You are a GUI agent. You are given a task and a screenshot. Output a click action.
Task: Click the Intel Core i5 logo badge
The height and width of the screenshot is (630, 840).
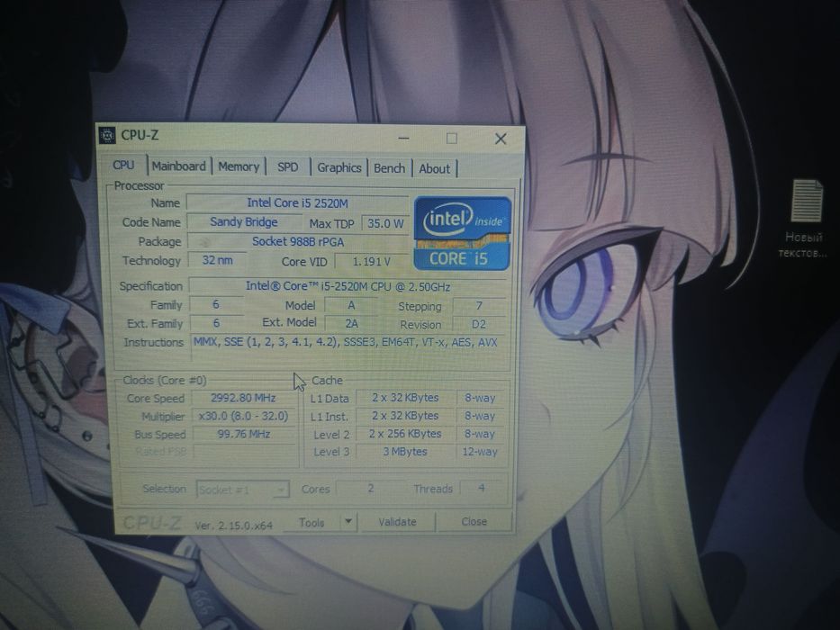(x=463, y=233)
